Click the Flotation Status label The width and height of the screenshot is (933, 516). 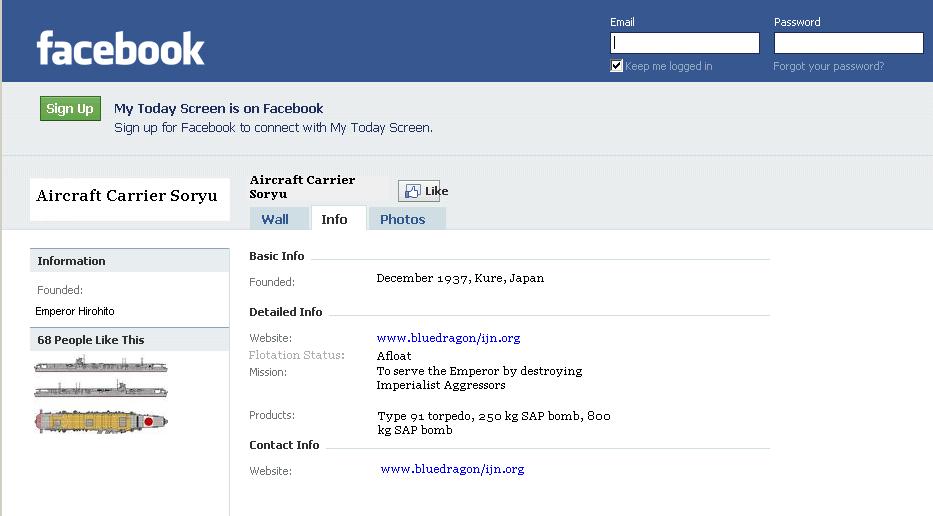point(296,355)
